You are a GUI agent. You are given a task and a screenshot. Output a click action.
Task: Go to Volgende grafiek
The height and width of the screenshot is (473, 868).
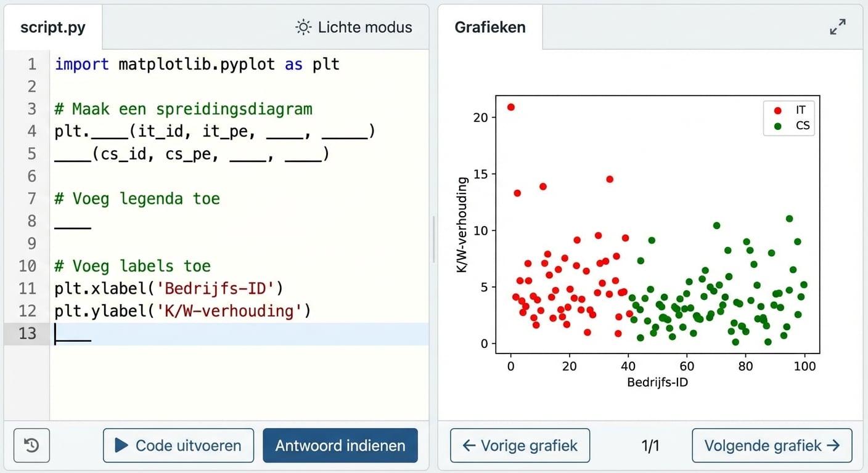(x=772, y=445)
